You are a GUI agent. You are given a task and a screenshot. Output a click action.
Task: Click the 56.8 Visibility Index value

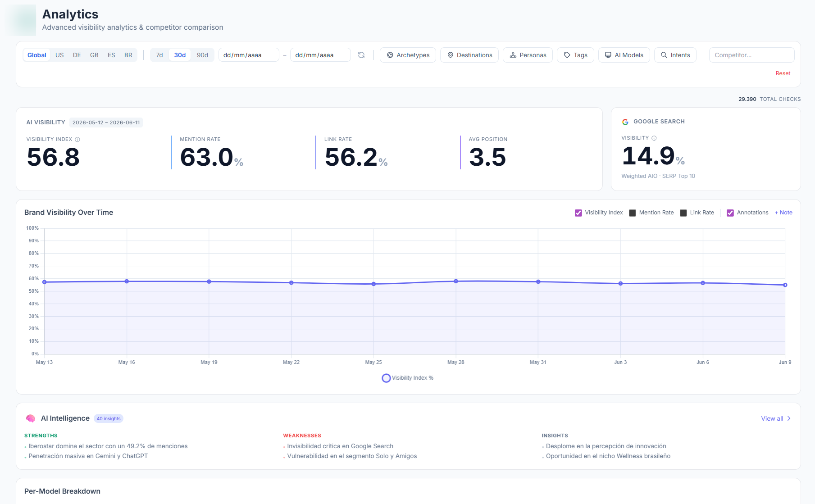pos(53,157)
